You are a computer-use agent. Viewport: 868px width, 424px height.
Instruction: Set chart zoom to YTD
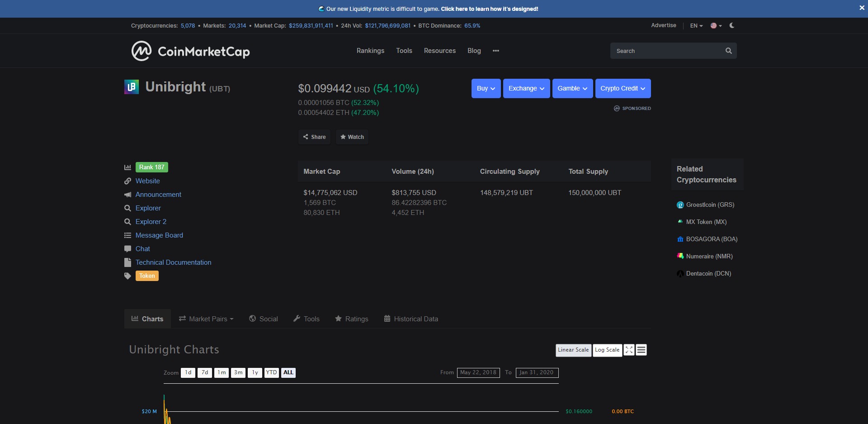coord(271,373)
